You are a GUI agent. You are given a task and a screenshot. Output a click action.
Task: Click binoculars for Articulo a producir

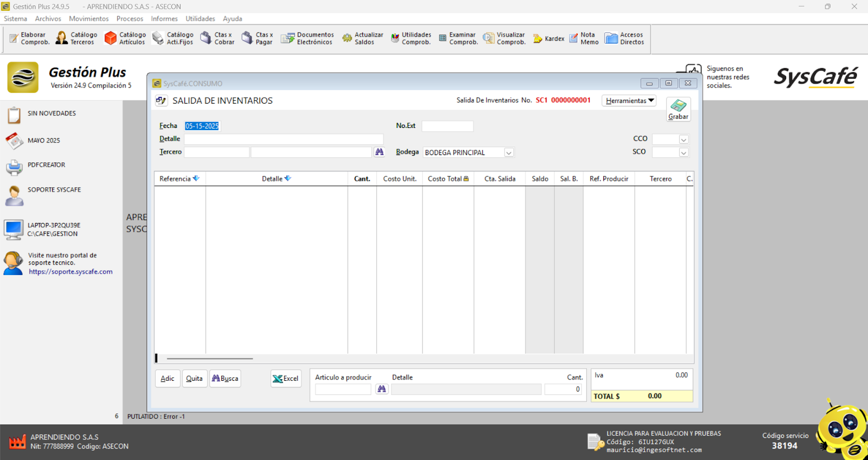382,389
